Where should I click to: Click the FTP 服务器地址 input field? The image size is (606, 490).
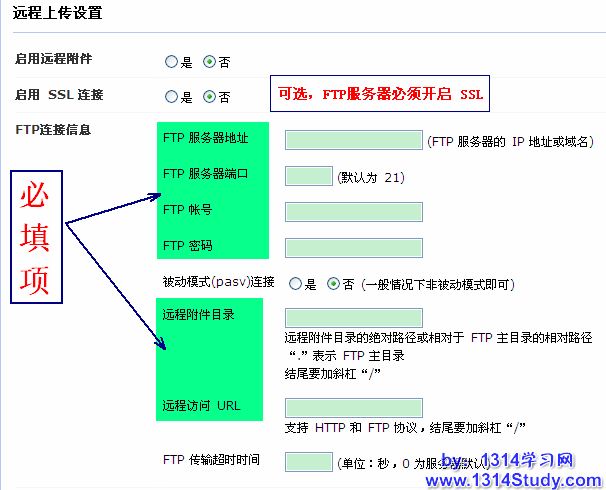pyautogui.click(x=353, y=140)
